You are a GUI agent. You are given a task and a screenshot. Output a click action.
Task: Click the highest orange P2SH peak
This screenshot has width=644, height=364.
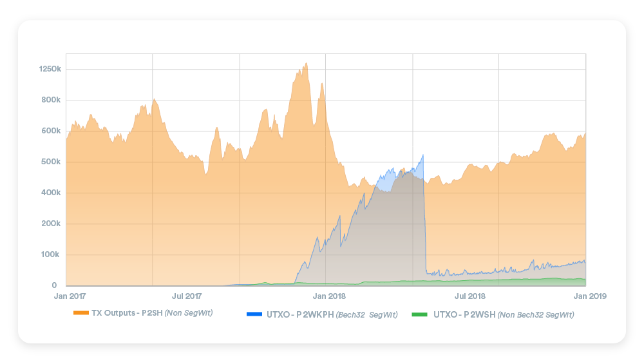click(x=307, y=64)
